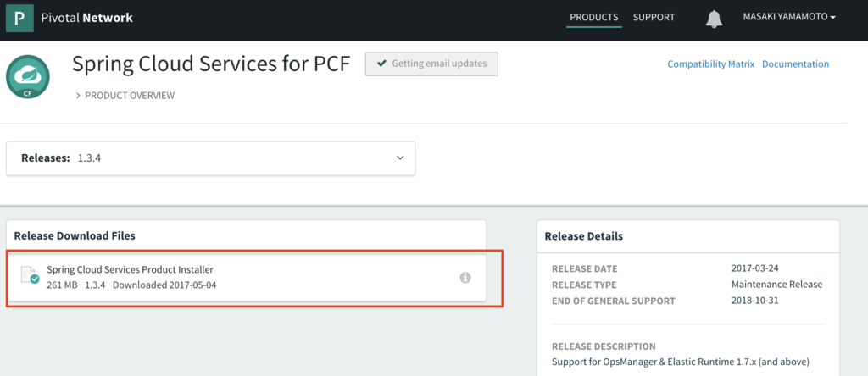Open the notifications bell
Viewport: 868px width, 376px height.
click(x=714, y=18)
